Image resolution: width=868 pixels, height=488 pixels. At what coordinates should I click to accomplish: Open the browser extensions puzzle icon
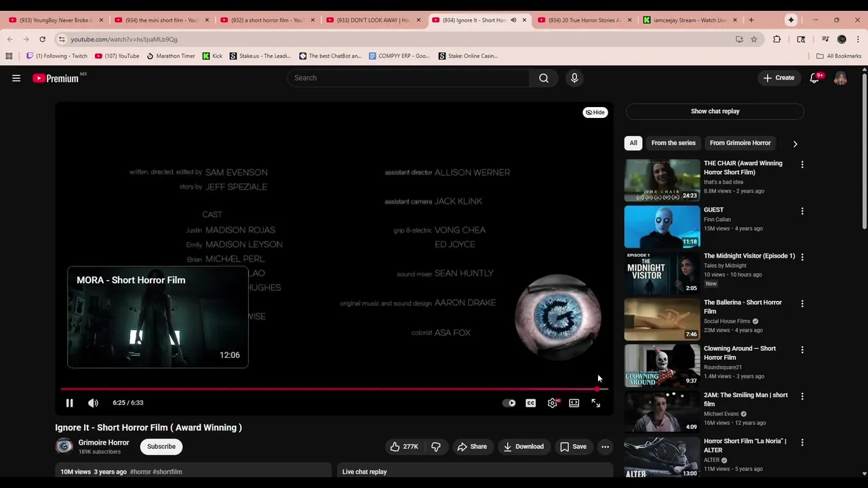777,39
